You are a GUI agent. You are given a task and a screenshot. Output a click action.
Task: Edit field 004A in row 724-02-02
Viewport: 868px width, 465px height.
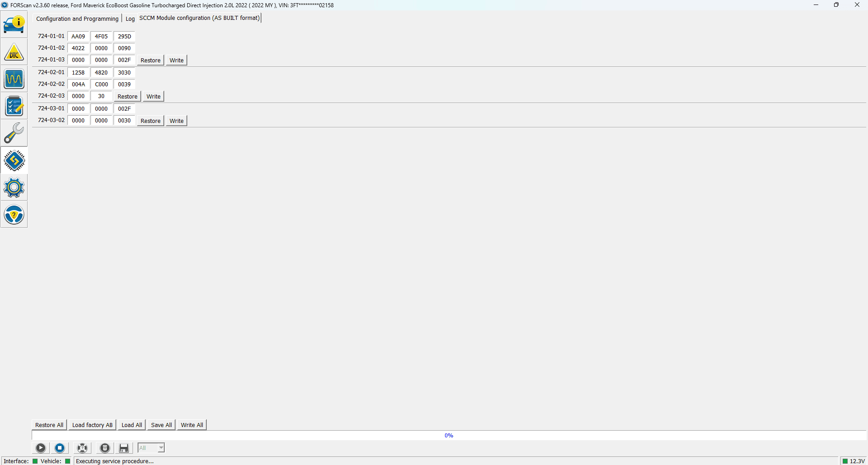78,84
